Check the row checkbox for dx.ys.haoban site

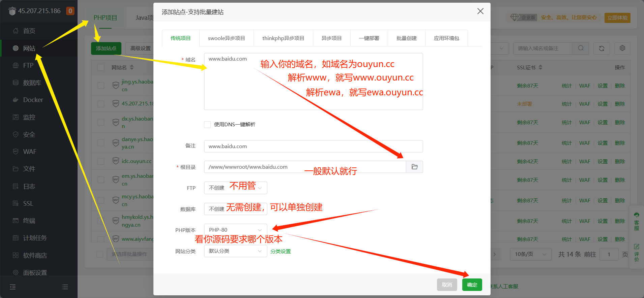pos(101,122)
